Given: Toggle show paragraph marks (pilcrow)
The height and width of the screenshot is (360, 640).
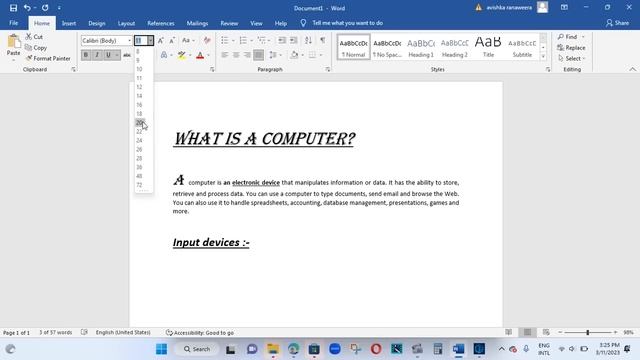Looking at the screenshot, I should (323, 40).
